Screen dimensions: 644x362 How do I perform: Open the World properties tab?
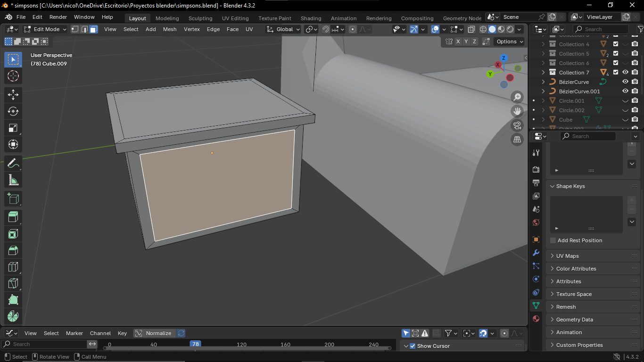point(536,222)
